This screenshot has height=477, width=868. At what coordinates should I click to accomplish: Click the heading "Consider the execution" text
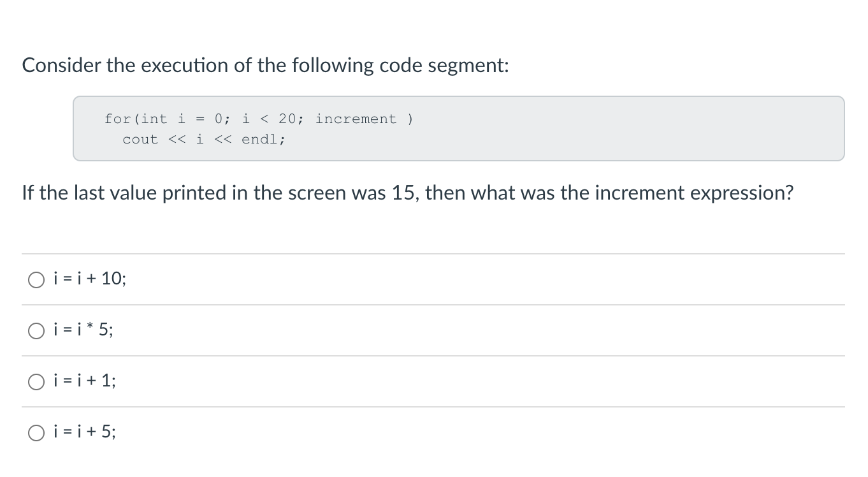(265, 64)
